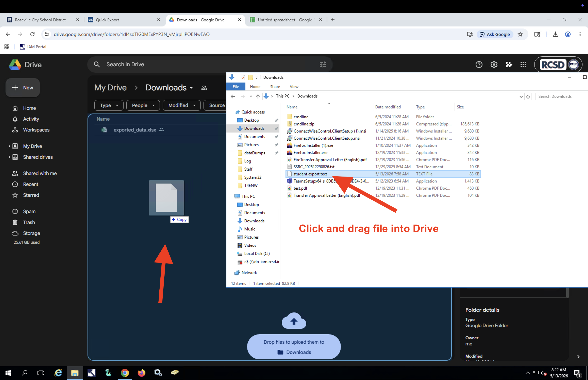Open Network in Explorer navigation pane
The height and width of the screenshot is (380, 588).
click(x=249, y=273)
